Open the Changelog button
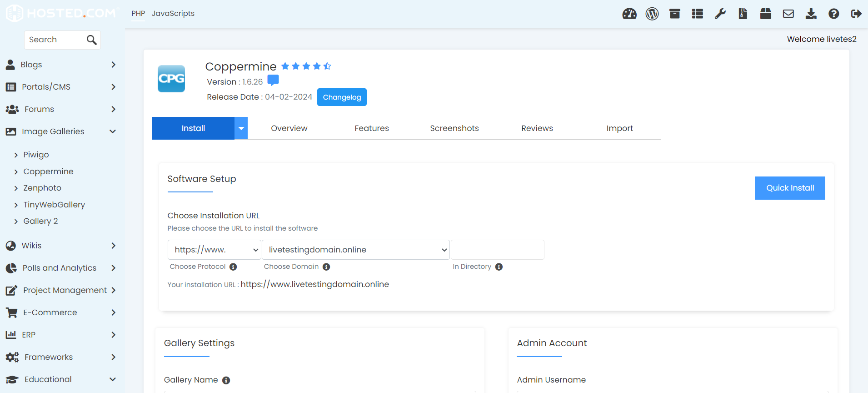The height and width of the screenshot is (393, 868). 342,97
